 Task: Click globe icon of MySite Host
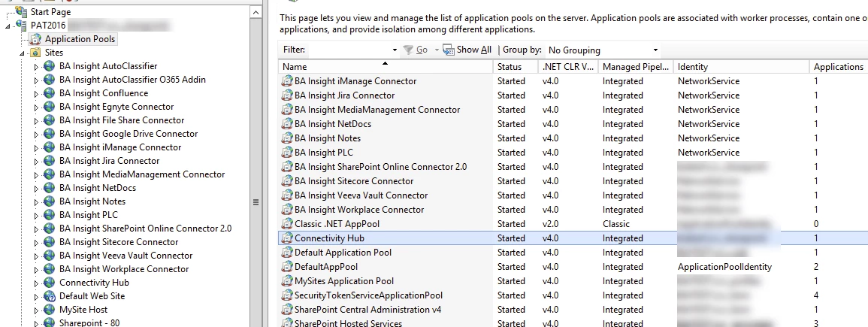(50, 310)
